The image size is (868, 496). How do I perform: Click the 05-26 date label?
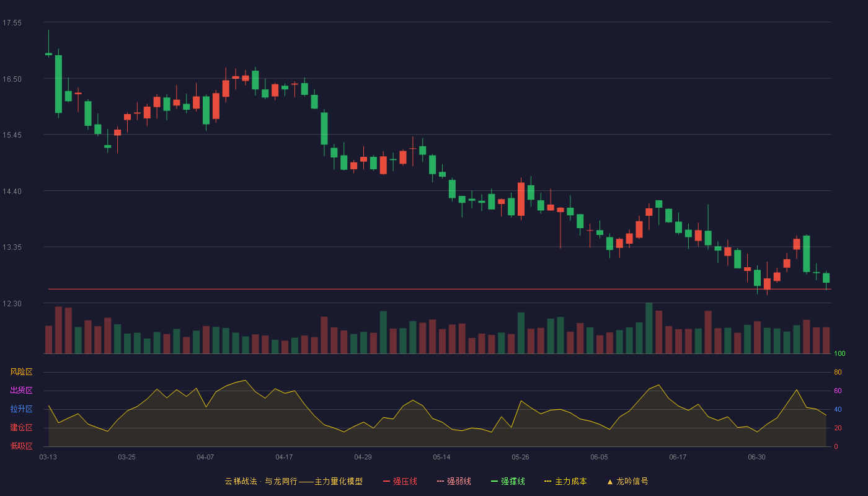(x=520, y=457)
